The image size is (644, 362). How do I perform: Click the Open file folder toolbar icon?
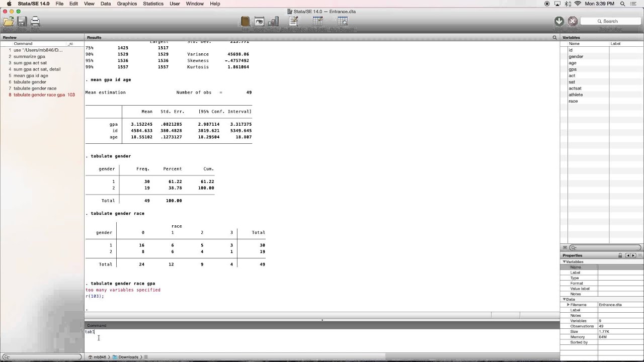point(8,21)
